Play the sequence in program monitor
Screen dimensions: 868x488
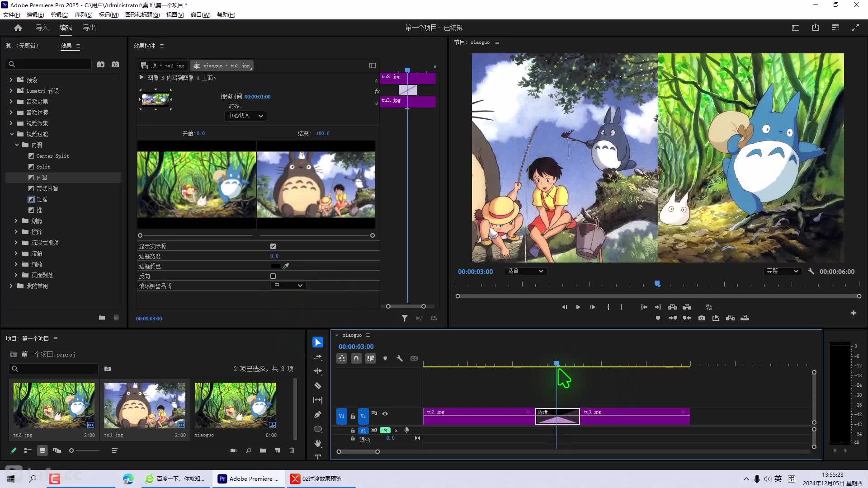578,307
